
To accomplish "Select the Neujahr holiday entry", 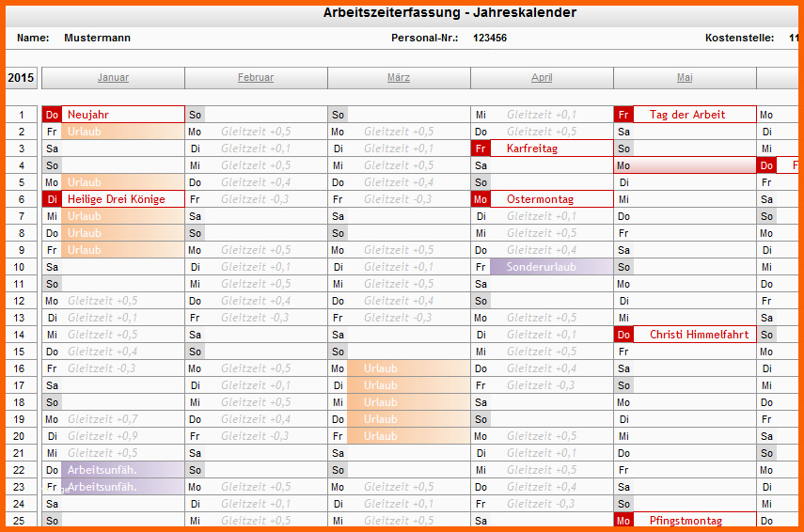I will pos(122,115).
